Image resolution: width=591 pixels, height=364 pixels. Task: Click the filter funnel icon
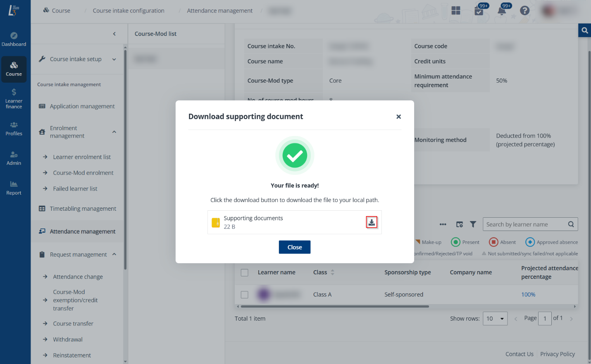(473, 224)
